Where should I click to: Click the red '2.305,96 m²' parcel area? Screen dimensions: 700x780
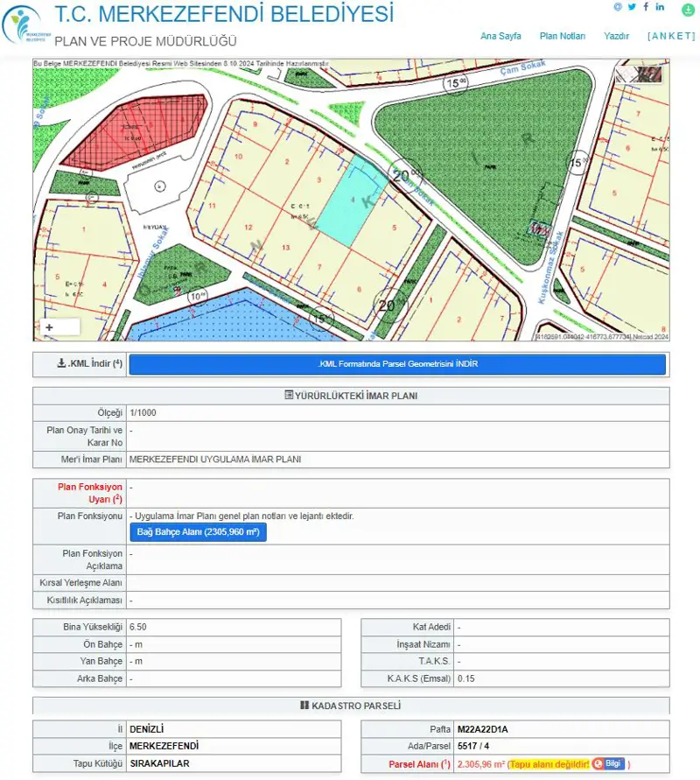tap(481, 764)
